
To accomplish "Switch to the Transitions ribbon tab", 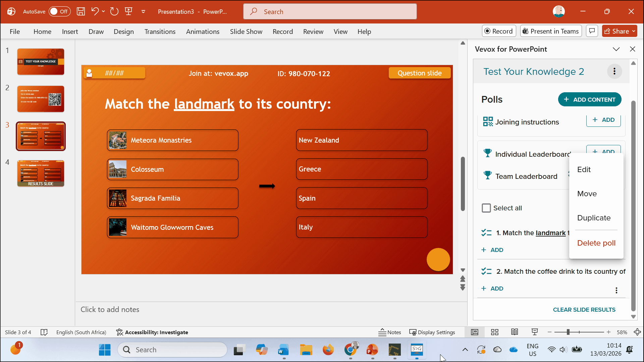I will pyautogui.click(x=160, y=31).
